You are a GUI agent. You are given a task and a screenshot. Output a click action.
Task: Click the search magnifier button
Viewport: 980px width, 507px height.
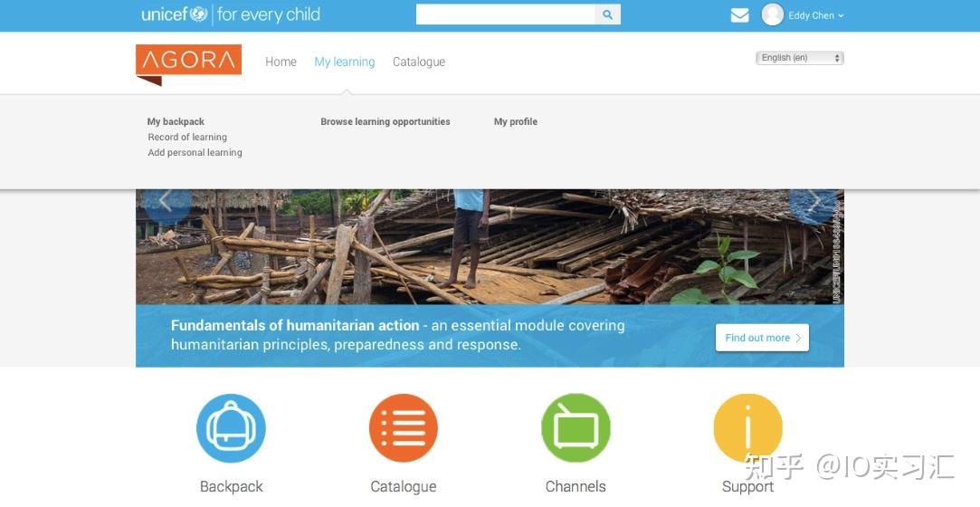coord(607,14)
